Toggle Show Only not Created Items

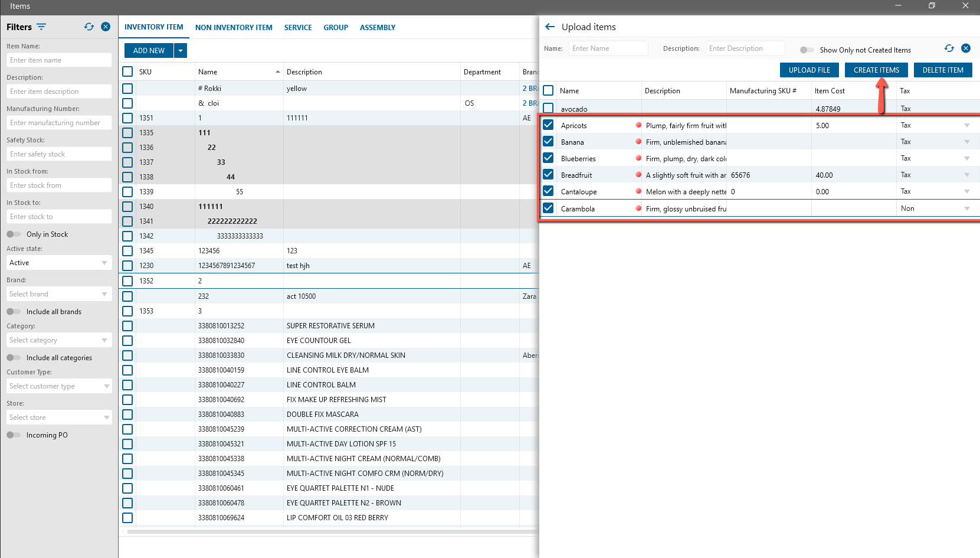[807, 50]
